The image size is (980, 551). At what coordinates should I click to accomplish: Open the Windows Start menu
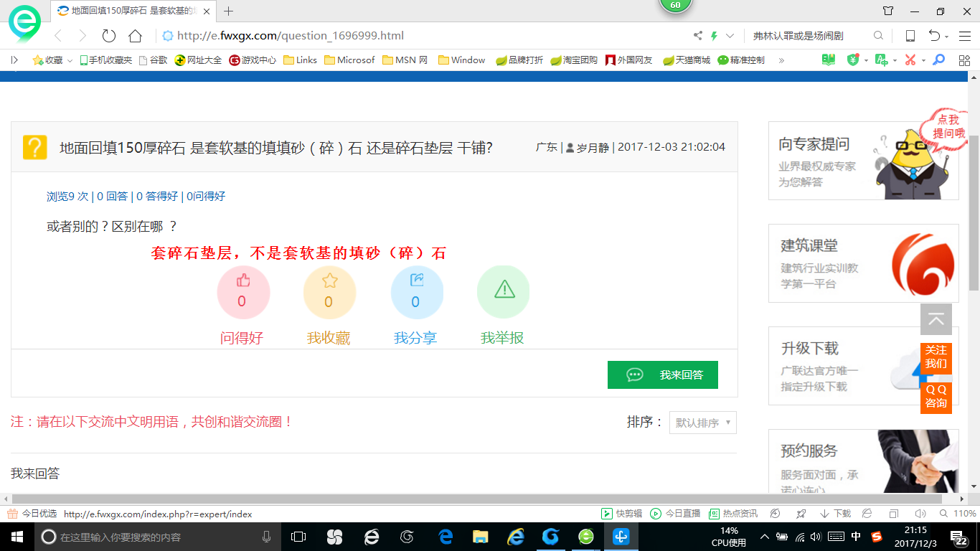17,537
